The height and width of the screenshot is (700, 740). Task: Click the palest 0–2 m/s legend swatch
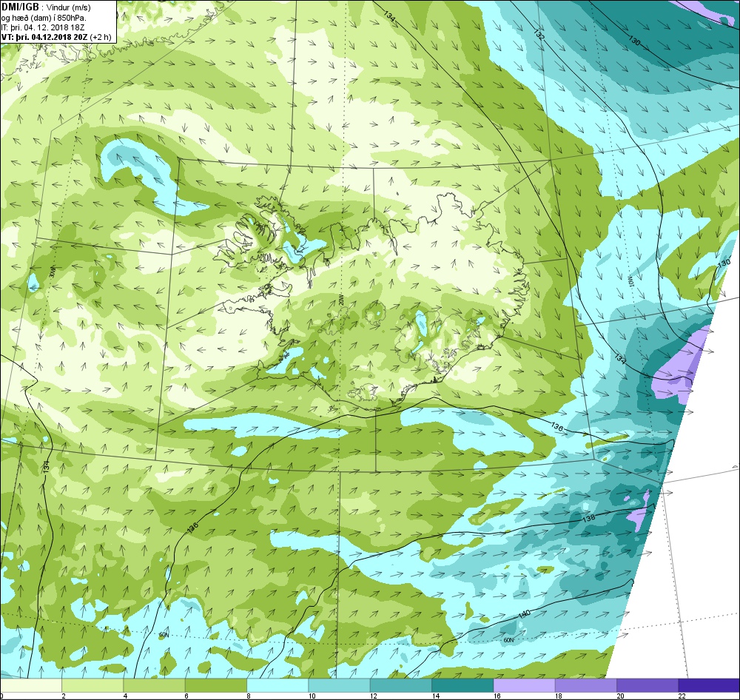30,685
